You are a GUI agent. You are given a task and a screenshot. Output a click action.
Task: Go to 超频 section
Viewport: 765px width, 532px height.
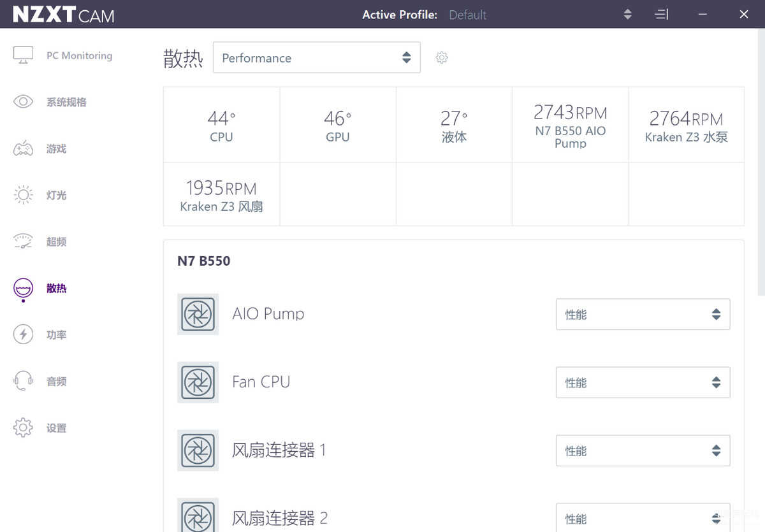[x=56, y=241]
